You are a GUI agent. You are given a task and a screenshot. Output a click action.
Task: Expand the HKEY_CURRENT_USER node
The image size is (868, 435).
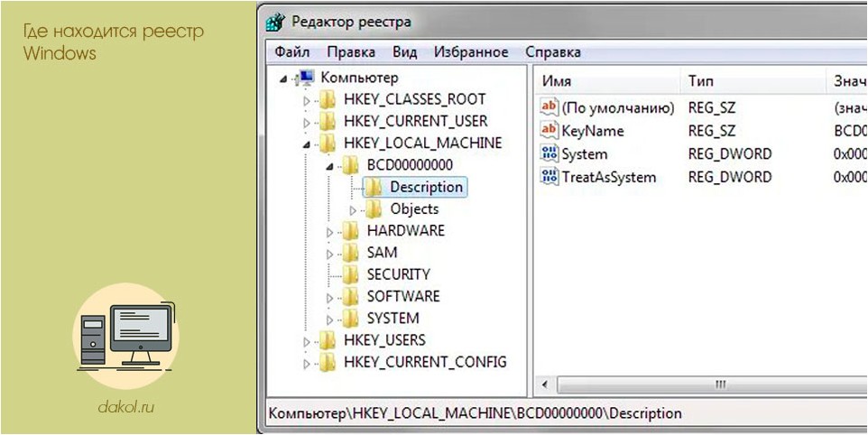coord(307,123)
